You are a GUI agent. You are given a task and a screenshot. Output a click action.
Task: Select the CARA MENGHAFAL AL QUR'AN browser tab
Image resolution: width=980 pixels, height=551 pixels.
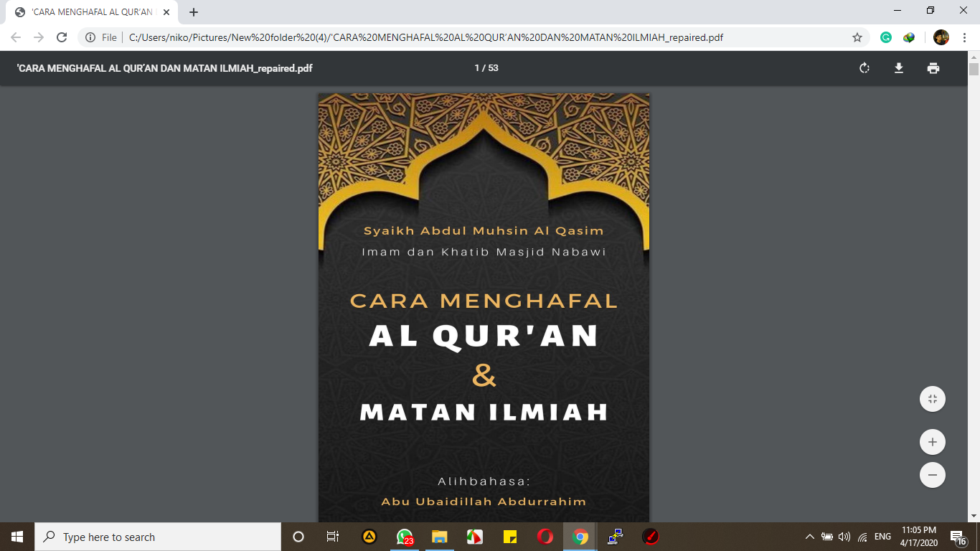pos(92,12)
